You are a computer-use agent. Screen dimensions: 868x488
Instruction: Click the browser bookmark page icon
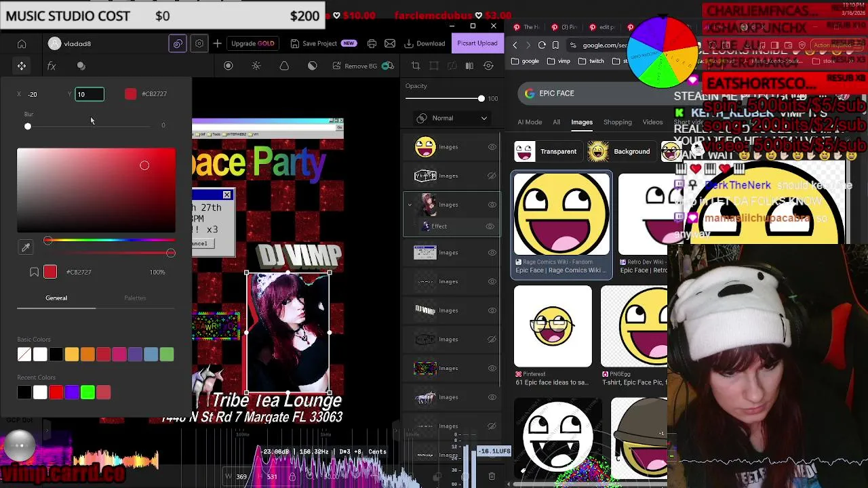[555, 45]
